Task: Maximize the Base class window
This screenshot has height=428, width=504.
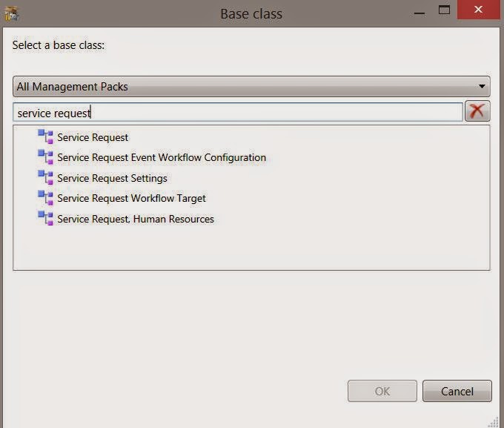Action: coord(444,10)
